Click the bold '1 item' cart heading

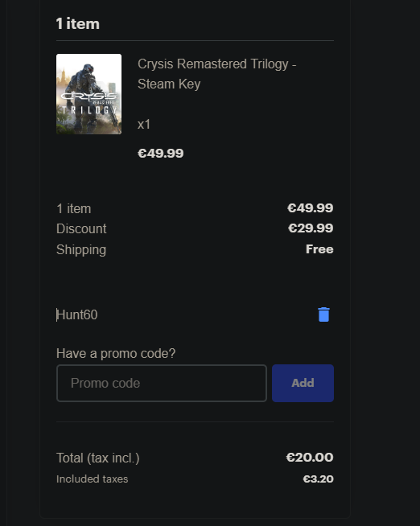(x=78, y=24)
